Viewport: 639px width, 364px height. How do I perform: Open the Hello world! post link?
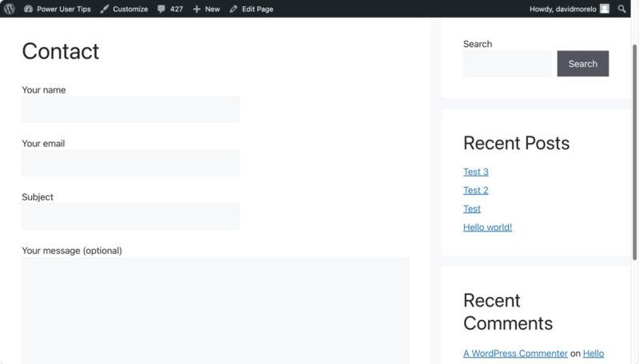[x=487, y=227]
